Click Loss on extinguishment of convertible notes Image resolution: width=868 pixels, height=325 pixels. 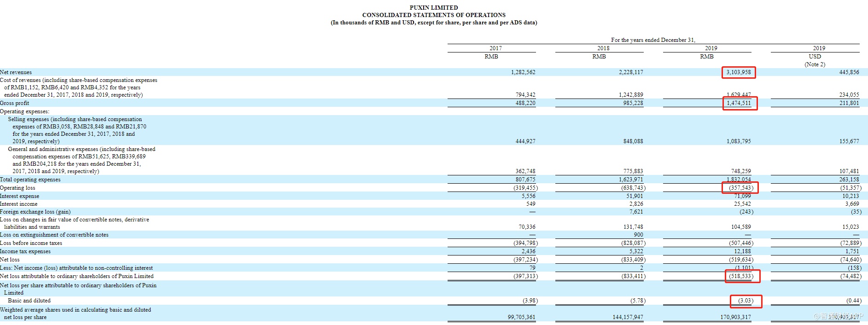[54, 235]
